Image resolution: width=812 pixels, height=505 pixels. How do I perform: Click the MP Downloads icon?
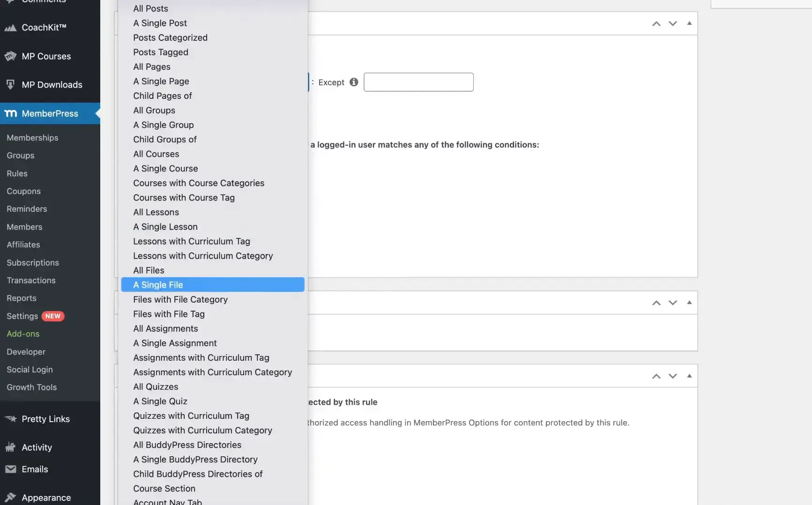click(10, 85)
